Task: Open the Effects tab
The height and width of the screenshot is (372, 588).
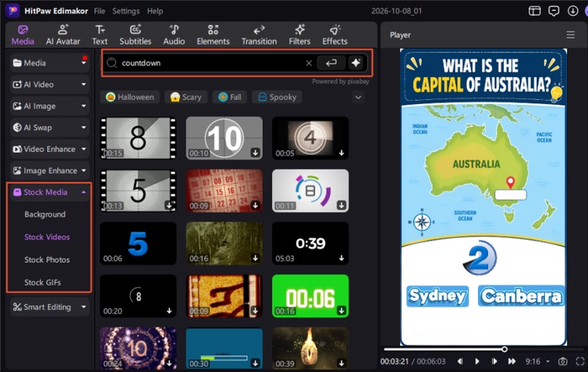Action: (335, 35)
